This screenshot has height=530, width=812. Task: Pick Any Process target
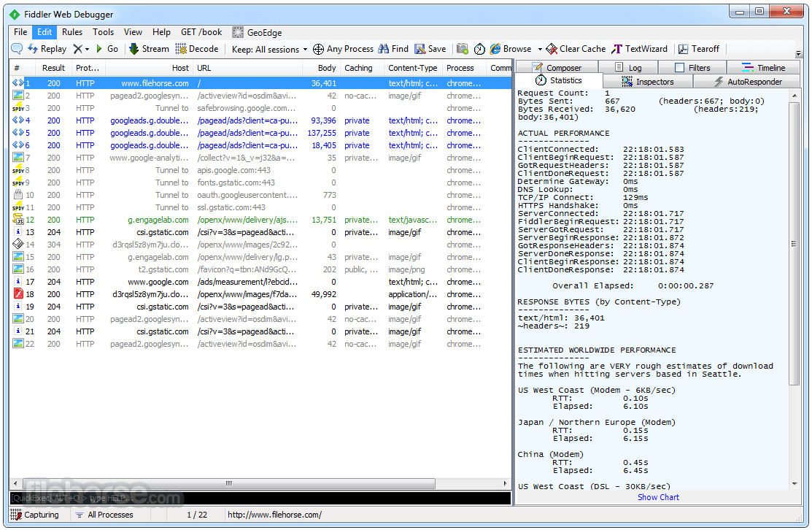[343, 49]
